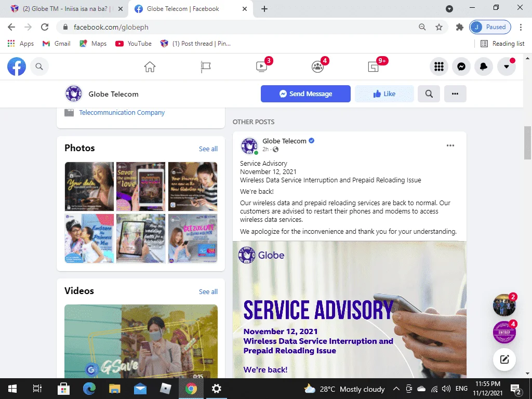Open Chrome extensions puzzle icon

[x=460, y=27]
